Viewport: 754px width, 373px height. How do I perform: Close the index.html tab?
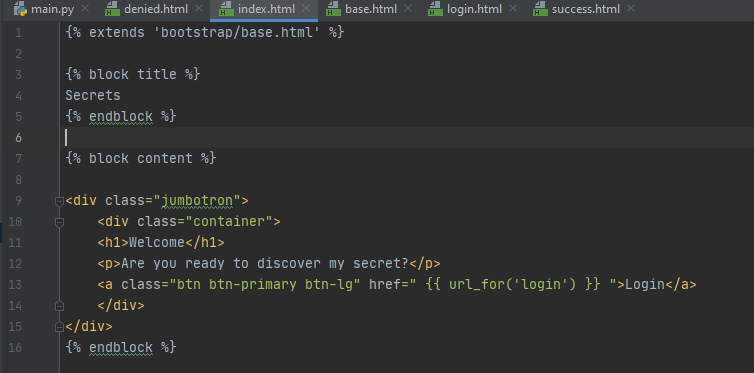pos(306,9)
